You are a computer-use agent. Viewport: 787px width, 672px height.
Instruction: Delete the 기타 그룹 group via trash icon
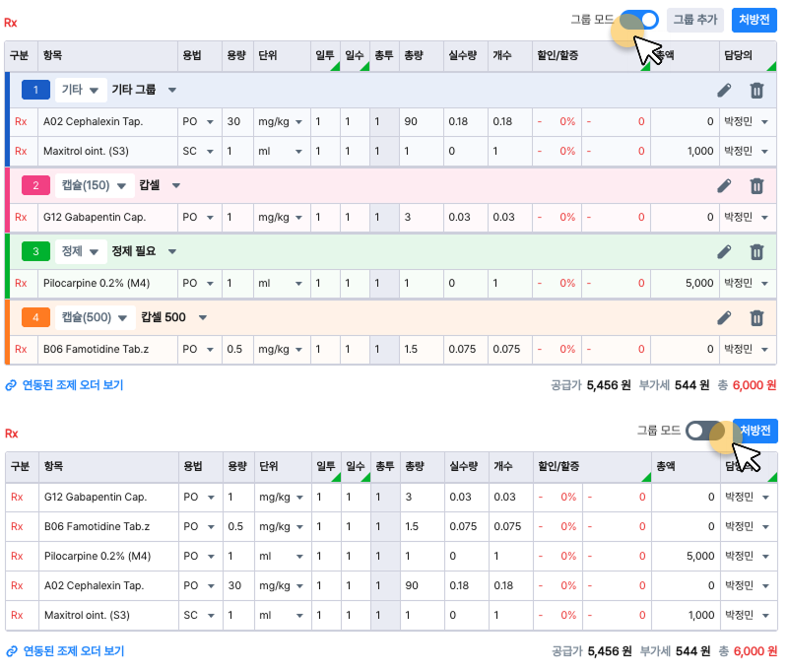pyautogui.click(x=756, y=91)
